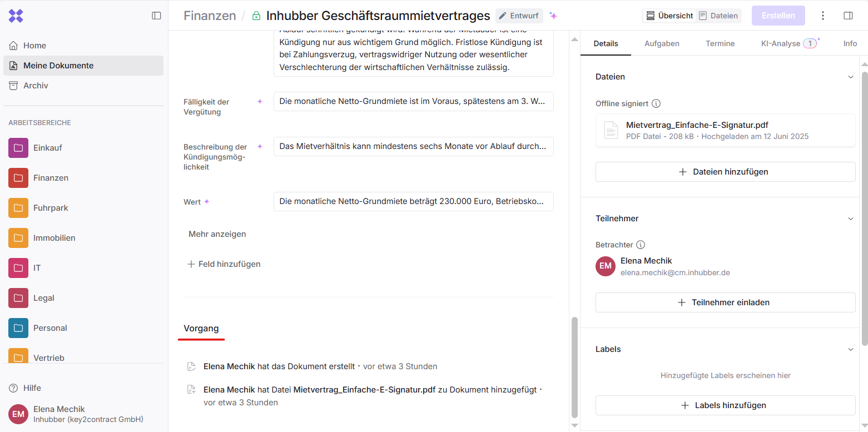Click the AI sparkle icon beside title
The width and height of the screenshot is (868, 432).
[553, 16]
